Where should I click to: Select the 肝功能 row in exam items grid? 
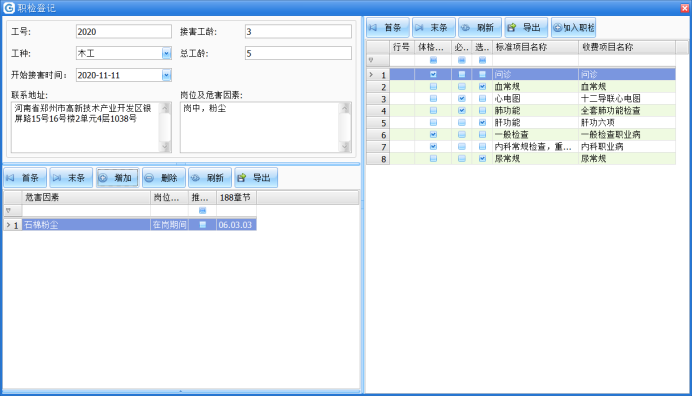point(521,122)
